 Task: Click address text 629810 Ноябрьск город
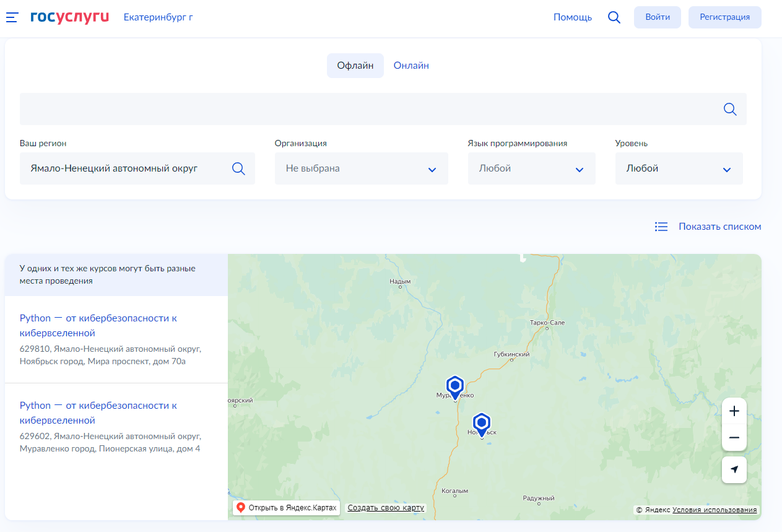click(110, 355)
